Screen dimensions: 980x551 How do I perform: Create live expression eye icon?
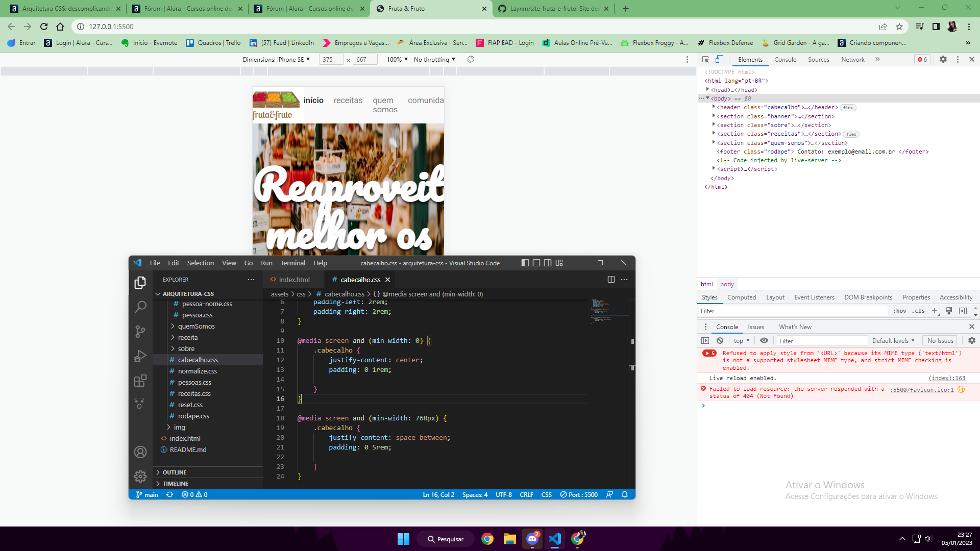click(x=764, y=341)
